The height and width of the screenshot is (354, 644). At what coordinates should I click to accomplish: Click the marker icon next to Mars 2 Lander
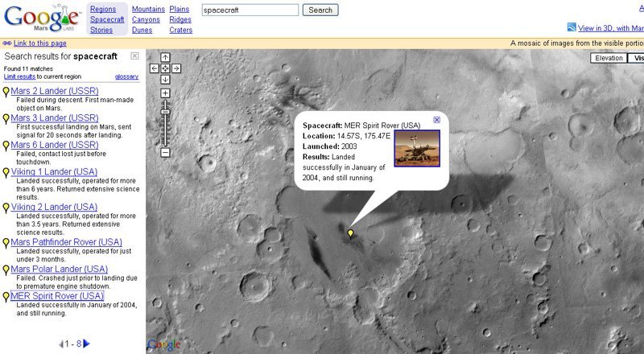[x=6, y=92]
